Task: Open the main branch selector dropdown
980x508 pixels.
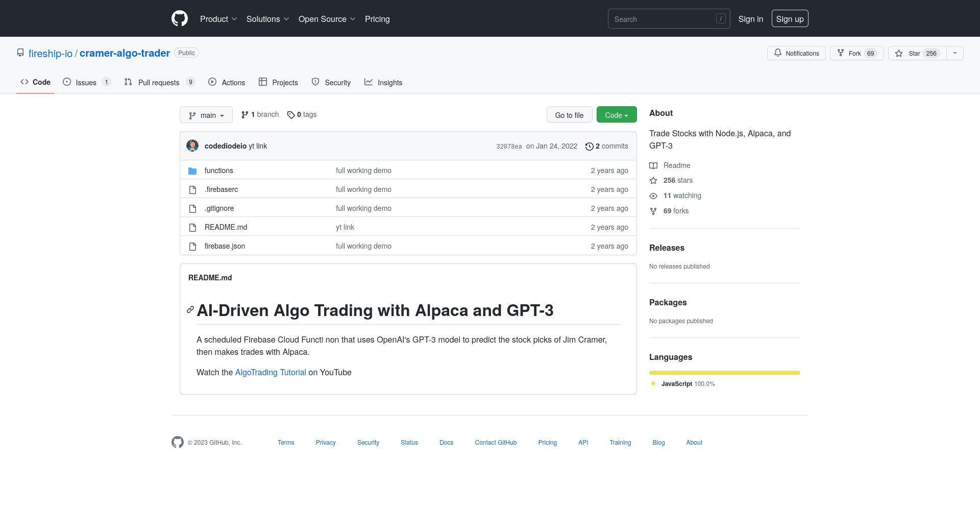Action: point(206,115)
